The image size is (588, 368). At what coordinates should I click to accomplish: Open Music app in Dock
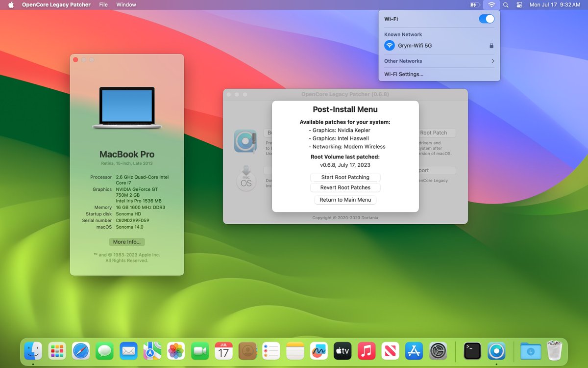(367, 351)
